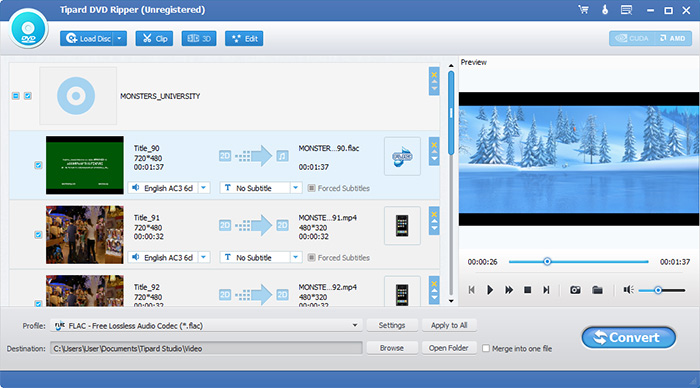Collapse the MONSTERS_UNIVERSITY disc tree
Image resolution: width=700 pixels, height=388 pixels.
(x=16, y=96)
